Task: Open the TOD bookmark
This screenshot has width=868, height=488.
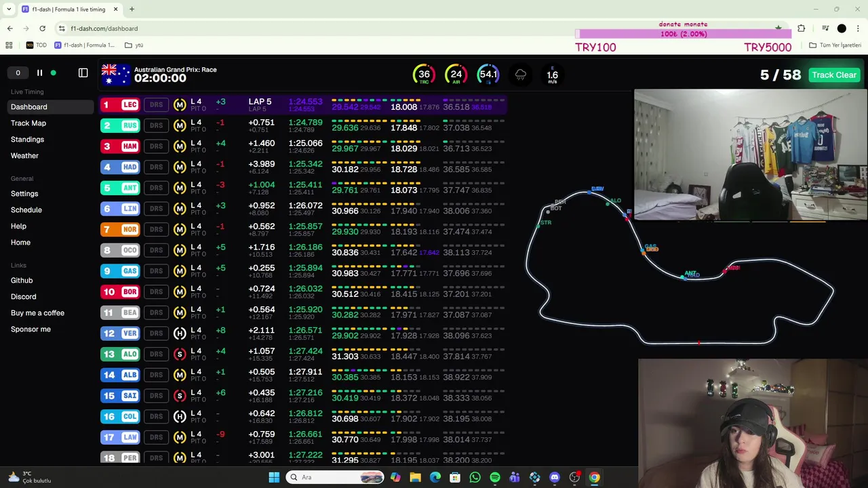Action: (x=37, y=45)
